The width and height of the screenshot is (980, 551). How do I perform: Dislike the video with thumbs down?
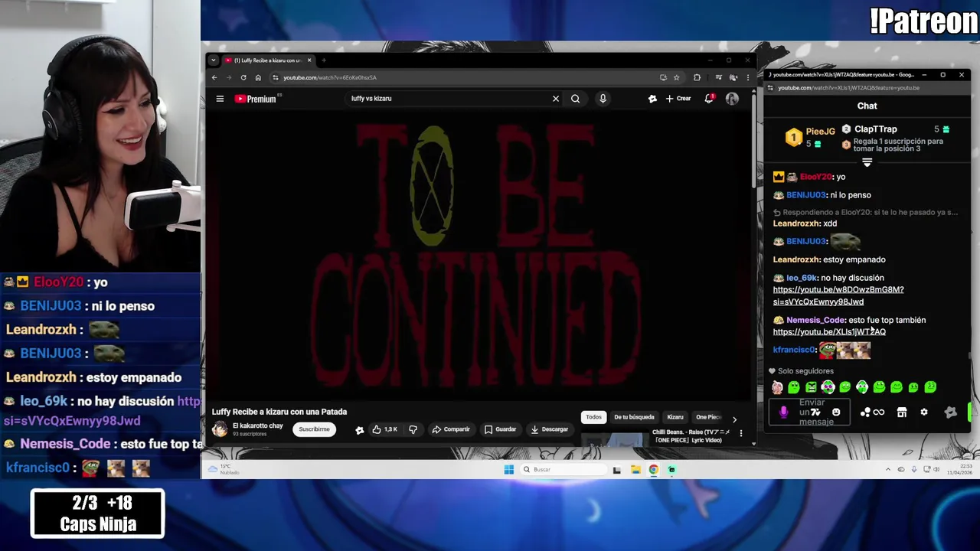click(413, 429)
